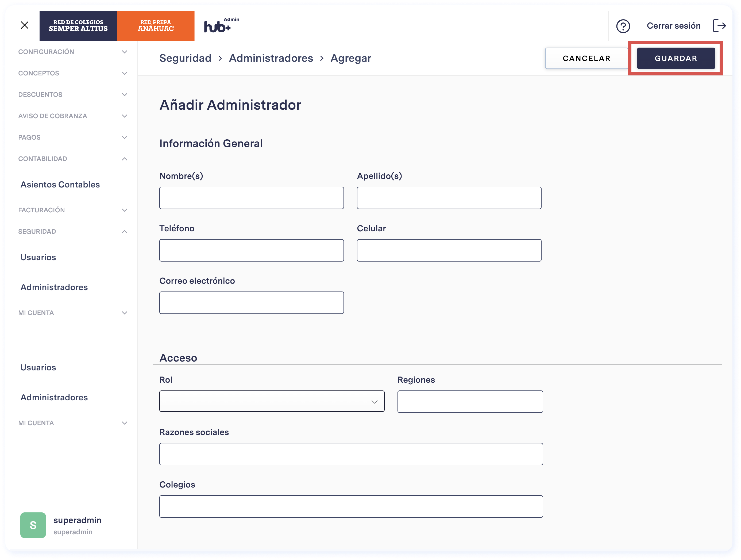Open Usuarios under the Seguridad section
The image size is (741, 560).
38,257
